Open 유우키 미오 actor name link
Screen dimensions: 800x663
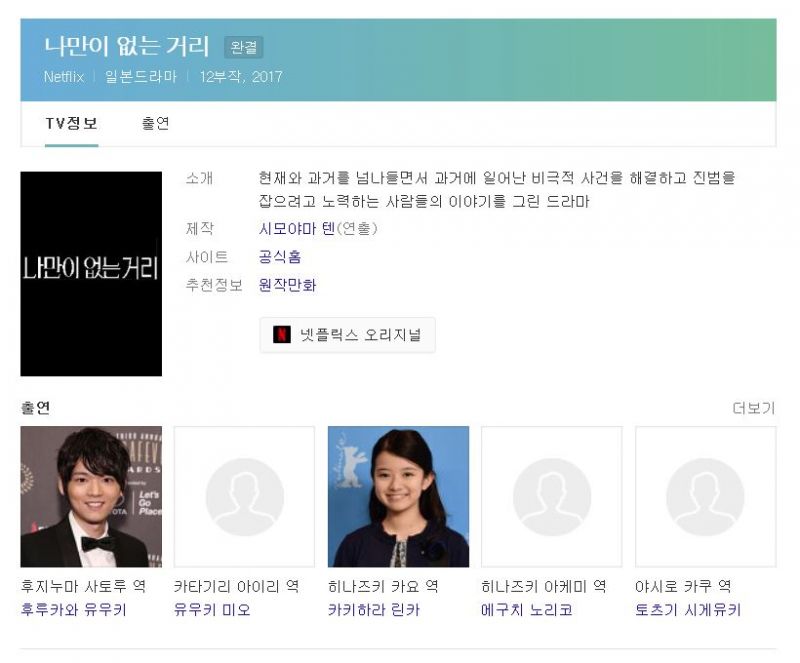pyautogui.click(x=212, y=610)
